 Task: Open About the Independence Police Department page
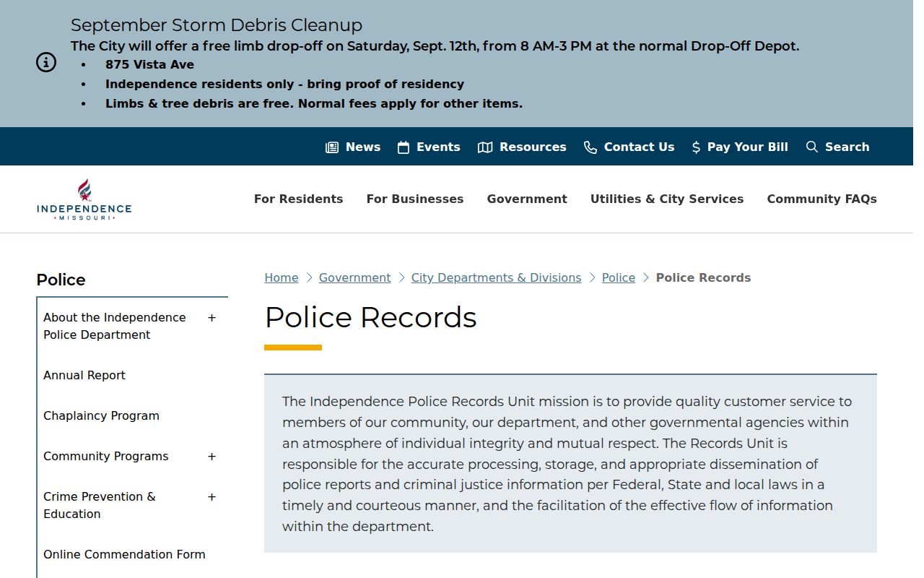click(114, 327)
